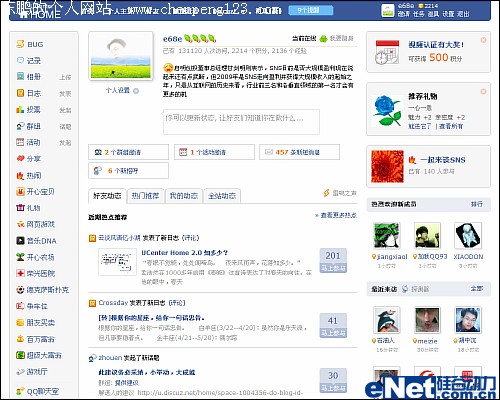Open 投票 polls in the sidebar
The image size is (500, 400).
(x=33, y=110)
